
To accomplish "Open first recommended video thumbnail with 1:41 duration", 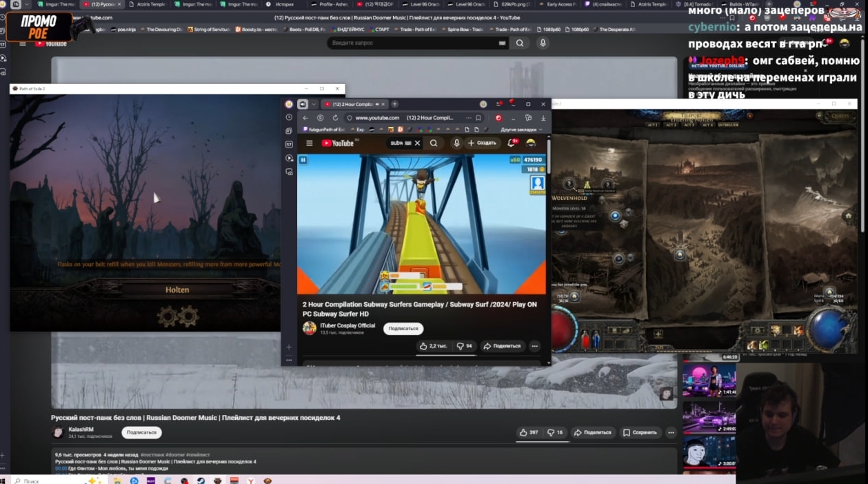I will 709,379.
